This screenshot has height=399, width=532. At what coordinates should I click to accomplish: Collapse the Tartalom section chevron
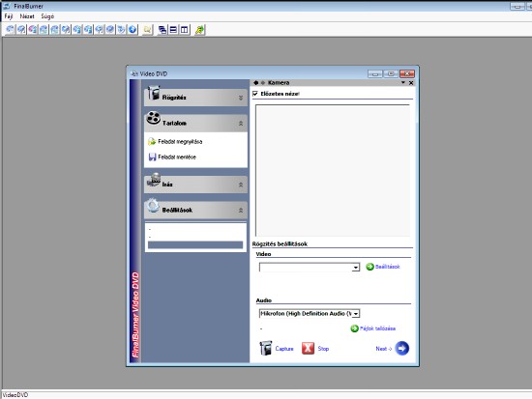pyautogui.click(x=241, y=124)
